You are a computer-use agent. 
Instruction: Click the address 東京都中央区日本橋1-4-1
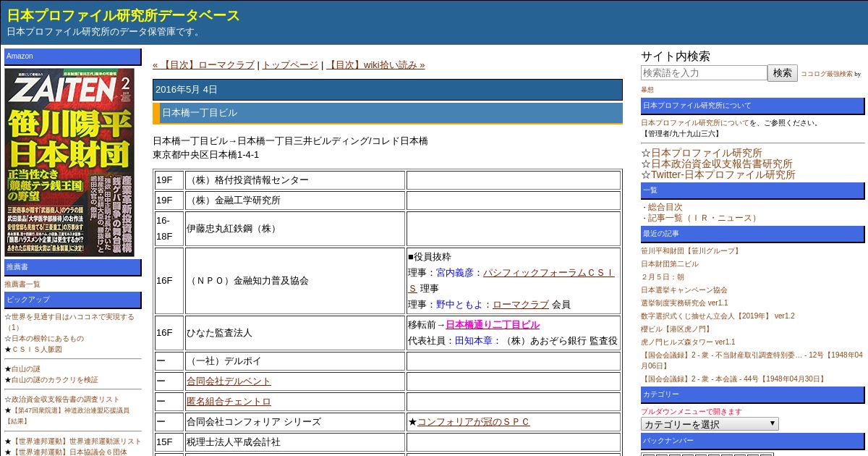tap(206, 155)
